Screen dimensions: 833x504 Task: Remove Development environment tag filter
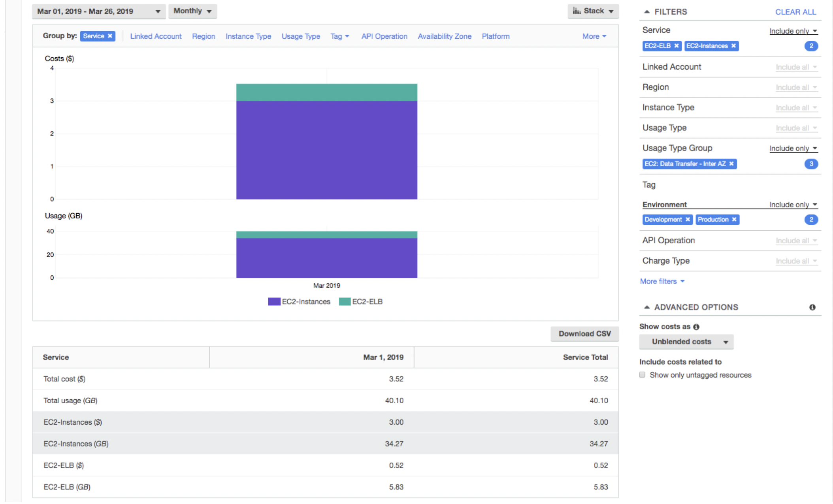(x=688, y=219)
